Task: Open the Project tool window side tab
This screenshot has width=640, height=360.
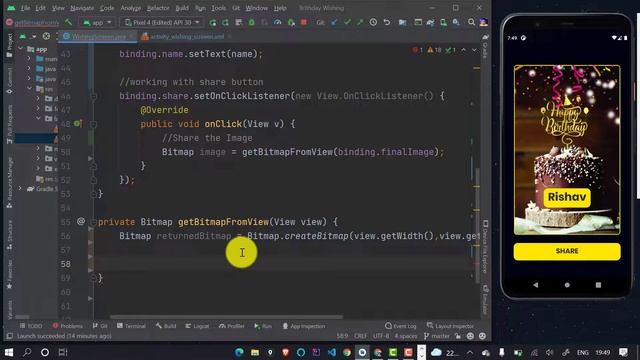Action: point(9,45)
